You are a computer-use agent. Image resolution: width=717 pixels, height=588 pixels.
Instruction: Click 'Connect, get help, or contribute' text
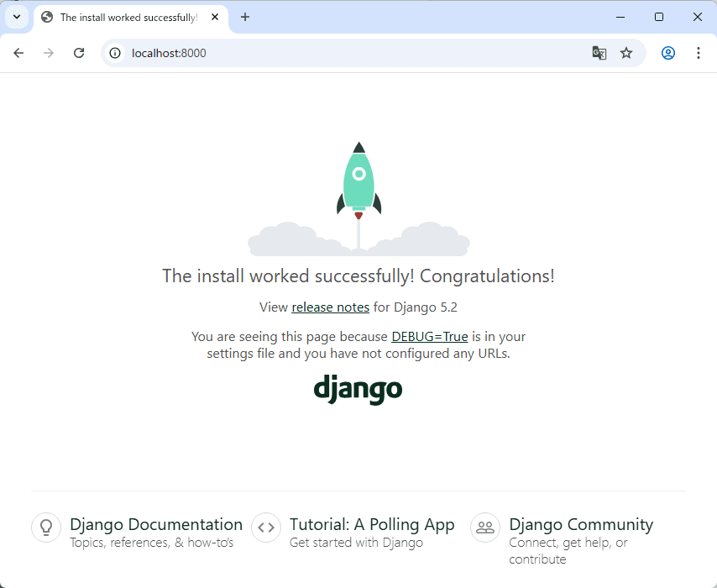point(568,551)
